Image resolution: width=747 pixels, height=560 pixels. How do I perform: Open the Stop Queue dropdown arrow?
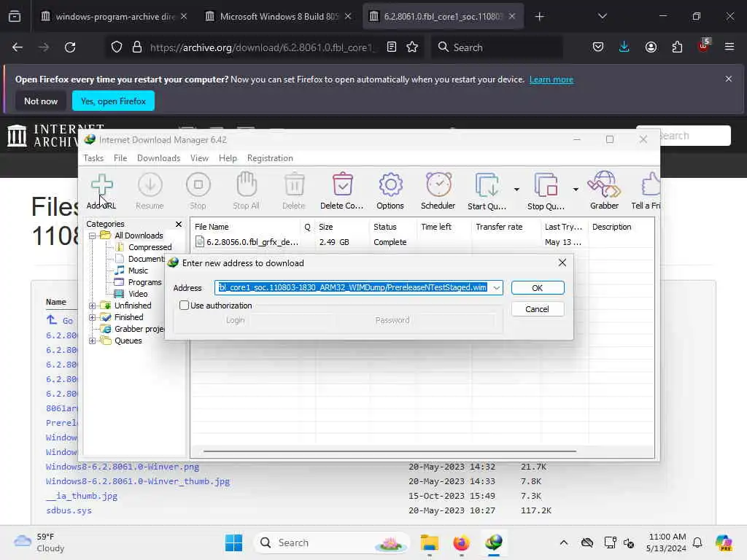(x=576, y=190)
